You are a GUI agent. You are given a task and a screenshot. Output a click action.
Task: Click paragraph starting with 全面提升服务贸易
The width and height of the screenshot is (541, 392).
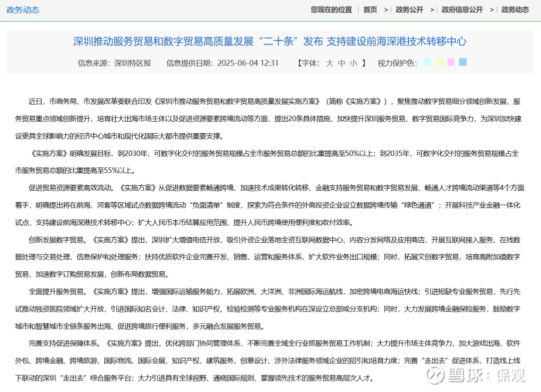click(267, 309)
